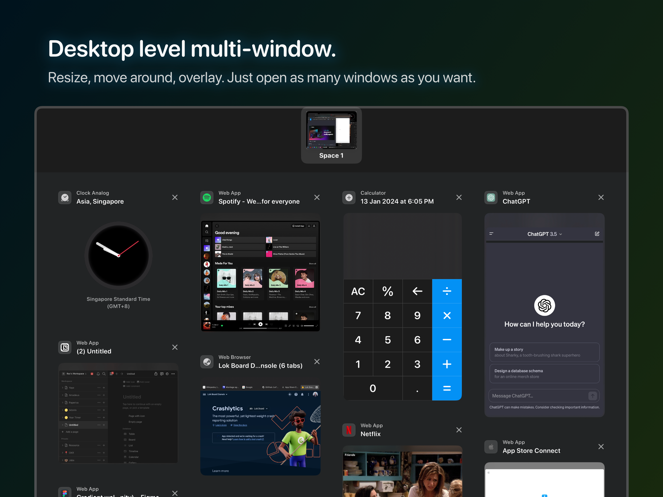Click the 8 key on calculator

click(387, 316)
